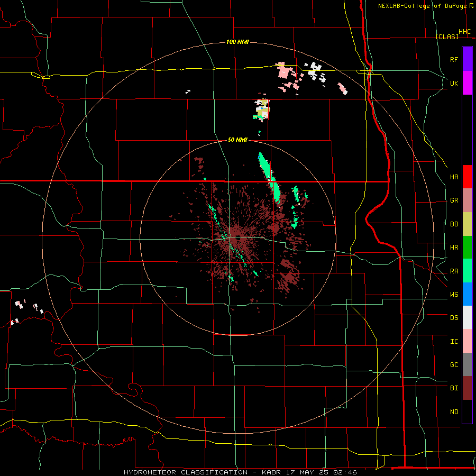This screenshot has width=476, height=476.
Task: Select the GC ground clutter gray swatch
Action: tap(467, 364)
